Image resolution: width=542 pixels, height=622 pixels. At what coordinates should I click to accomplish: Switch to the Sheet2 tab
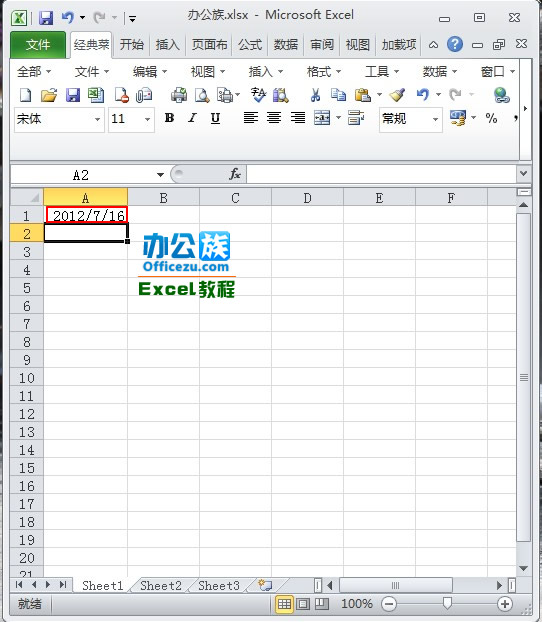coord(161,586)
